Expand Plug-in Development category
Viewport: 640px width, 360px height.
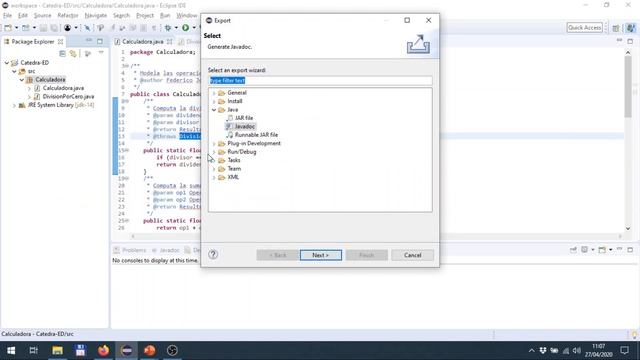point(214,144)
